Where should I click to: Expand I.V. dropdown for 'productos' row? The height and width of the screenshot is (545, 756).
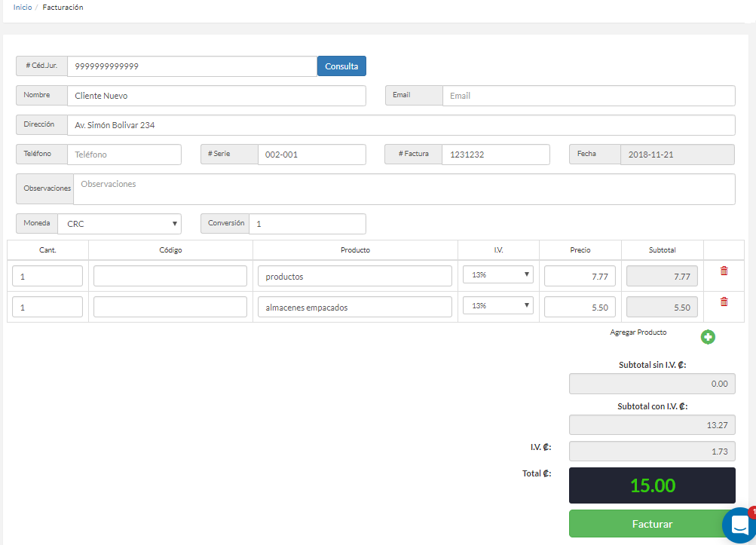[497, 275]
